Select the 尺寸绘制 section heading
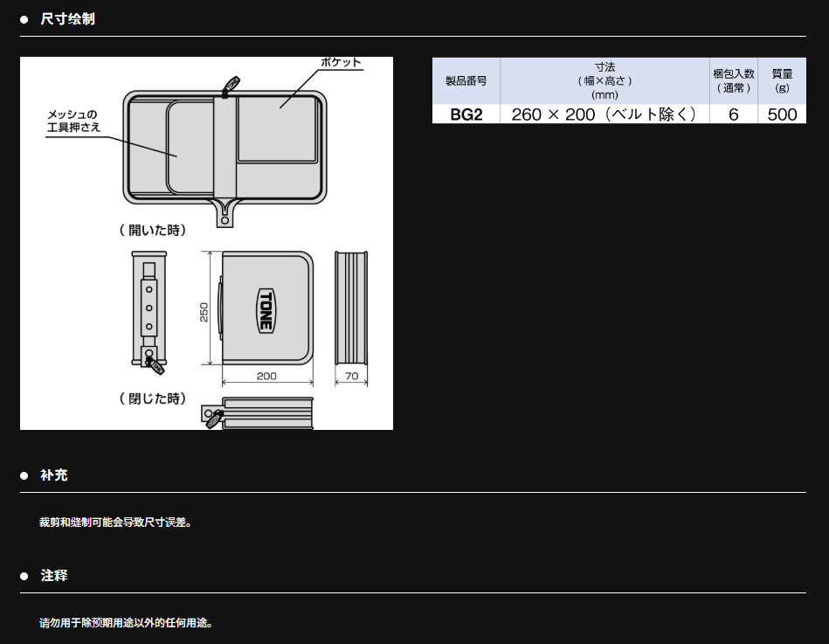The width and height of the screenshot is (829, 644). tap(67, 18)
